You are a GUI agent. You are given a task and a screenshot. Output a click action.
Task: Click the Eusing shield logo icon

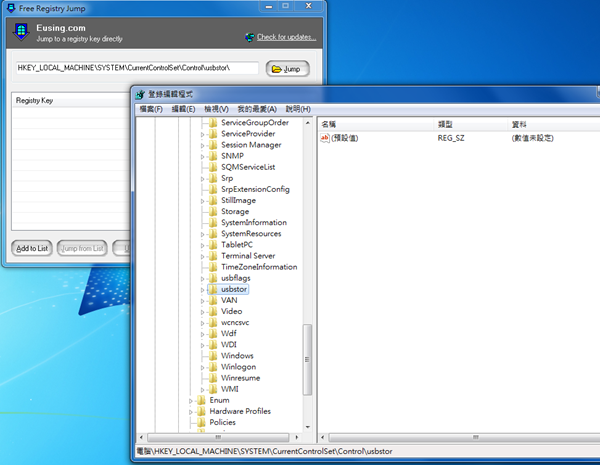pos(22,34)
